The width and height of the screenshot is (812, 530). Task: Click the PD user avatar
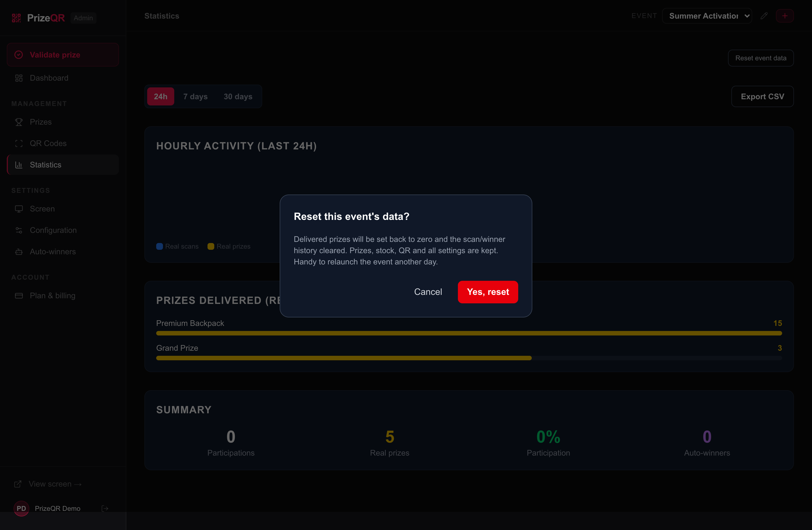pos(21,509)
